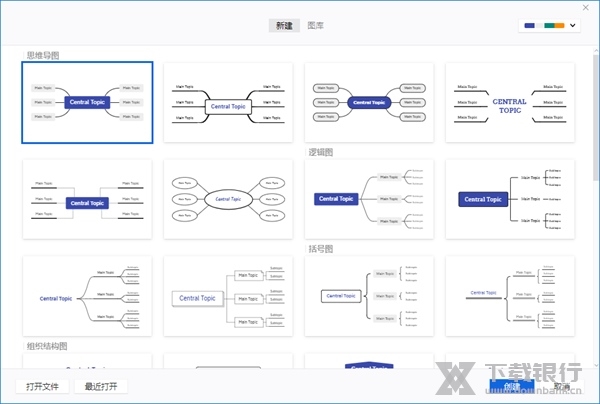This screenshot has height=404, width=600.
Task: Switch to the 新建 tab
Action: click(286, 25)
